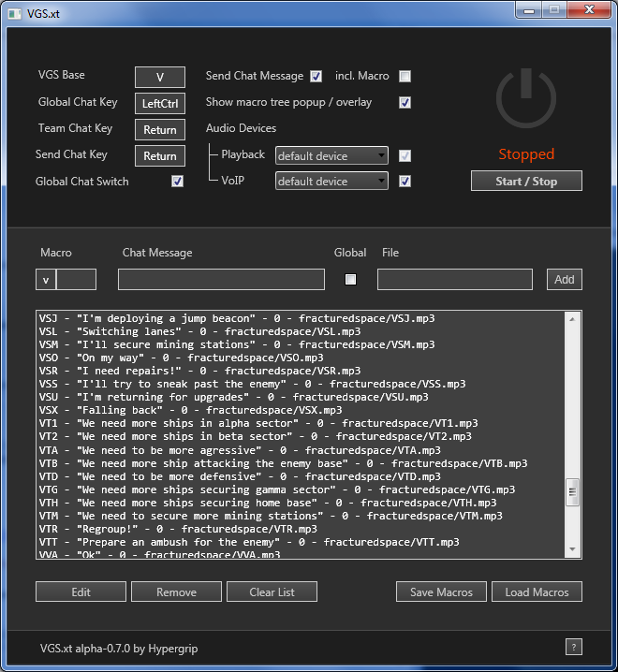Click the Global Chat Key LeftCtrl button
The width and height of the screenshot is (618, 672).
pyautogui.click(x=160, y=103)
